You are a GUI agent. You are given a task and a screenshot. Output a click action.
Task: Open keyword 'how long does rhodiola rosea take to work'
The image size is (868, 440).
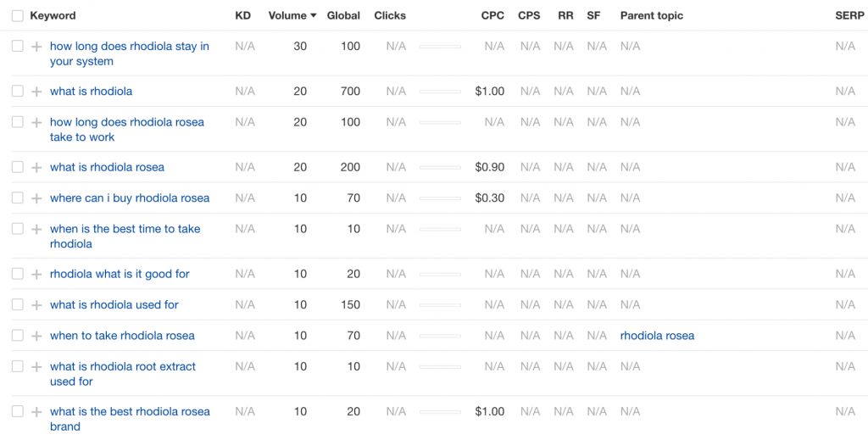tap(127, 130)
